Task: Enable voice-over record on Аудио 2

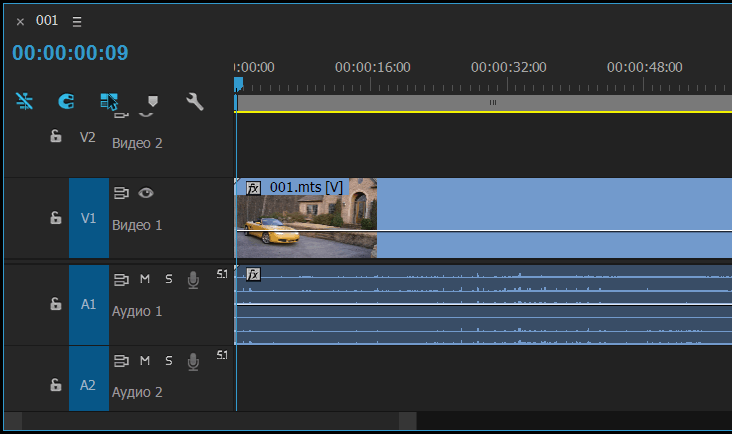Action: (x=193, y=362)
